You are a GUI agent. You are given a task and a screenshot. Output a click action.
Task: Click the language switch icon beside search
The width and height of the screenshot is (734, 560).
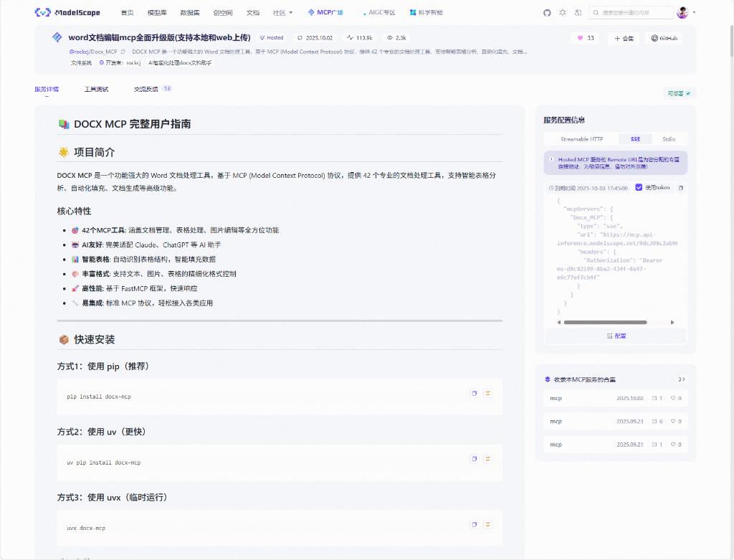coord(578,13)
